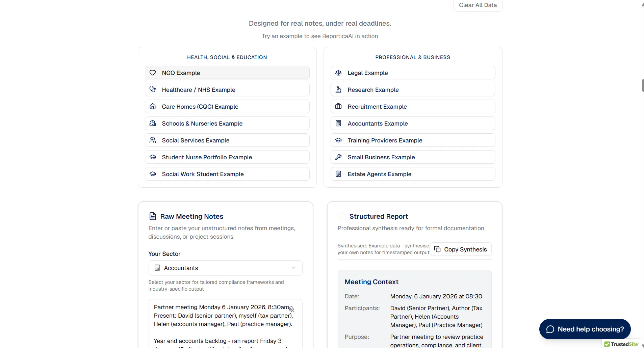Click the calculator icon in the sector dropdown
The image size is (644, 348).
click(x=157, y=268)
